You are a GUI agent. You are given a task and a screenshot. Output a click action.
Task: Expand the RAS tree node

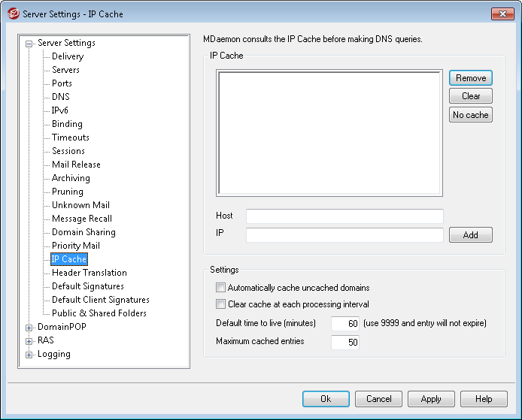click(29, 341)
